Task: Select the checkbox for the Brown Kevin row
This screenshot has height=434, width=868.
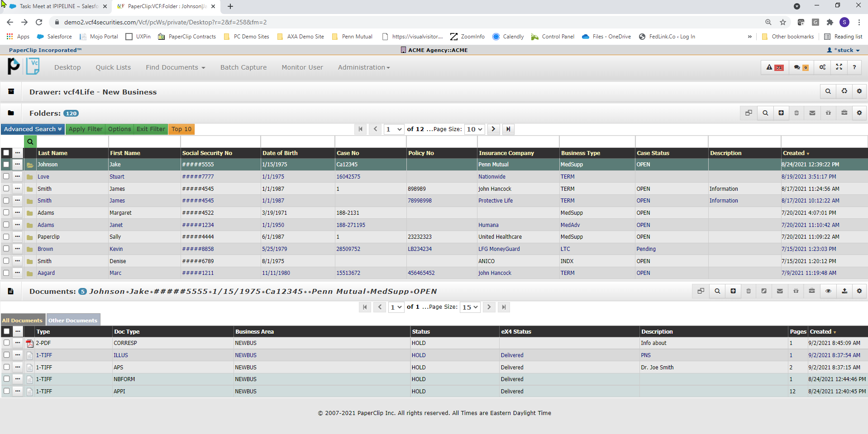Action: (6, 249)
